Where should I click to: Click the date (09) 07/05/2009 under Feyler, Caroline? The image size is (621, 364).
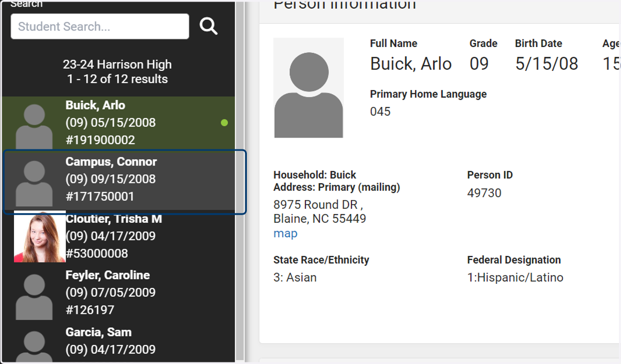pyautogui.click(x=111, y=293)
